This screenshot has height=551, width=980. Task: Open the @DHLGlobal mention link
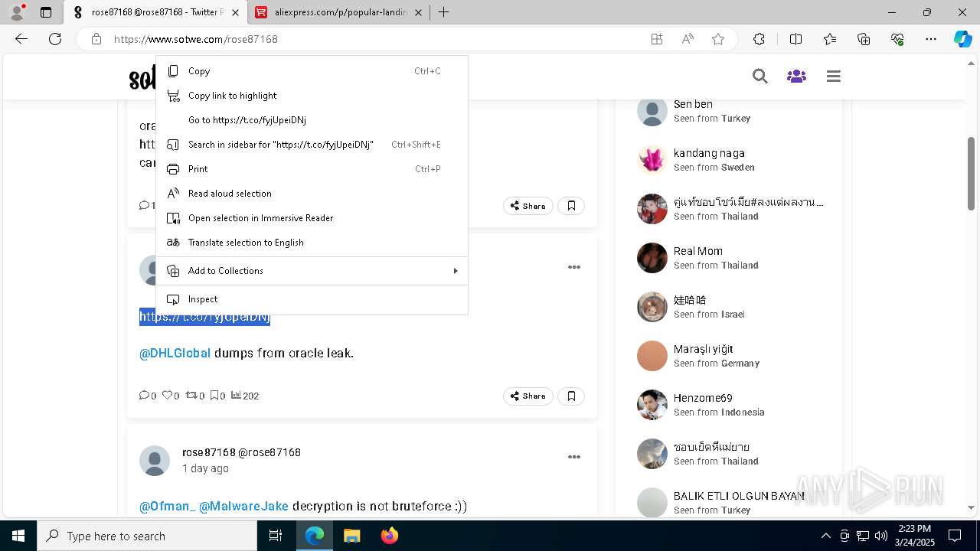(x=175, y=353)
